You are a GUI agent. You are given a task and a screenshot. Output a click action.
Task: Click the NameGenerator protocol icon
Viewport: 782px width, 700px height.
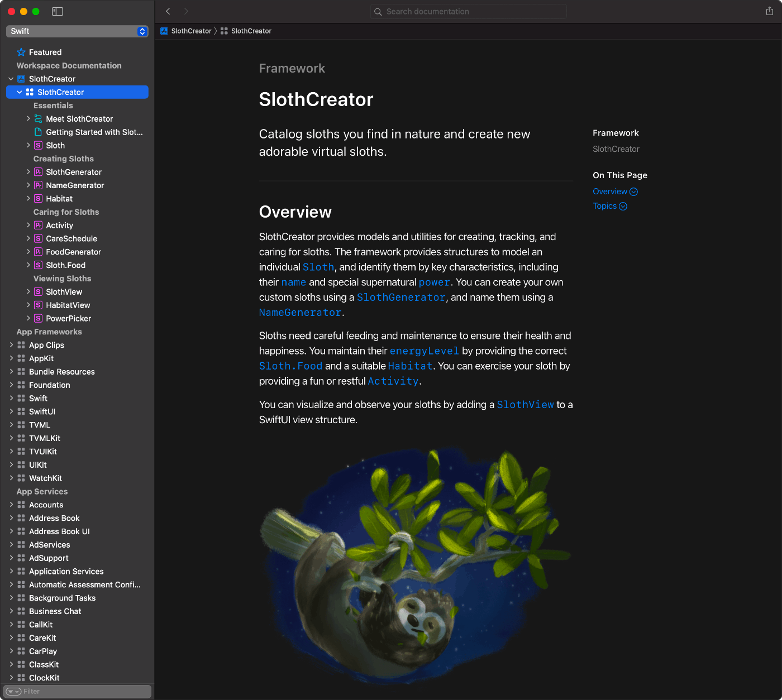tap(38, 185)
